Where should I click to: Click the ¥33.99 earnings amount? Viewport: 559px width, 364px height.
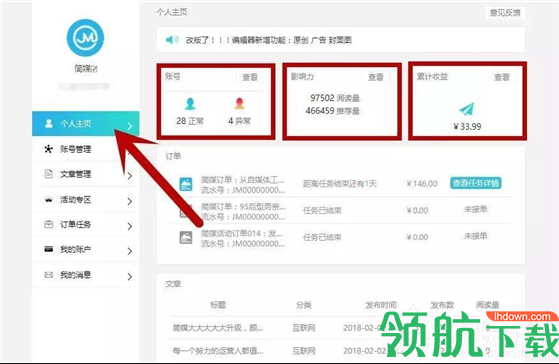pyautogui.click(x=467, y=127)
